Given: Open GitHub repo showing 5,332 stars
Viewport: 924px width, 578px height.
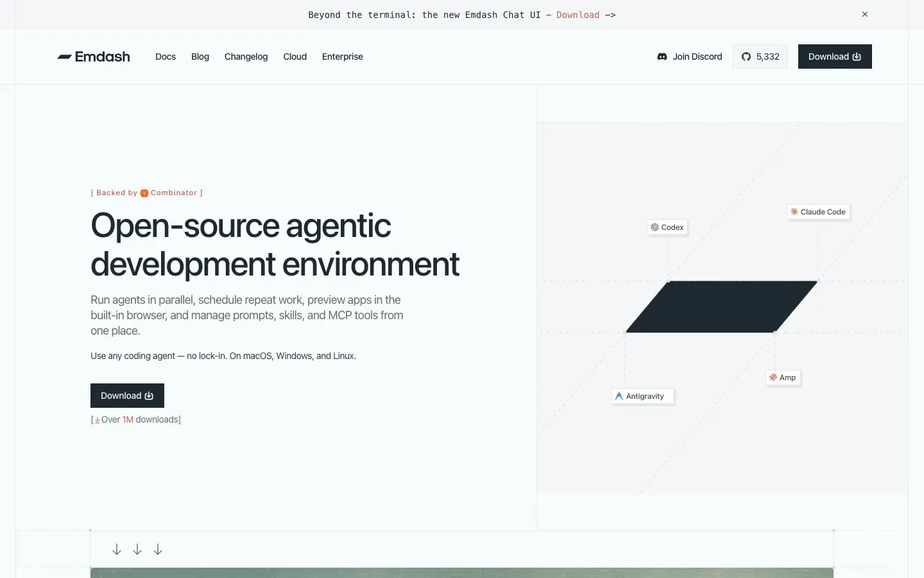Looking at the screenshot, I should [x=760, y=57].
